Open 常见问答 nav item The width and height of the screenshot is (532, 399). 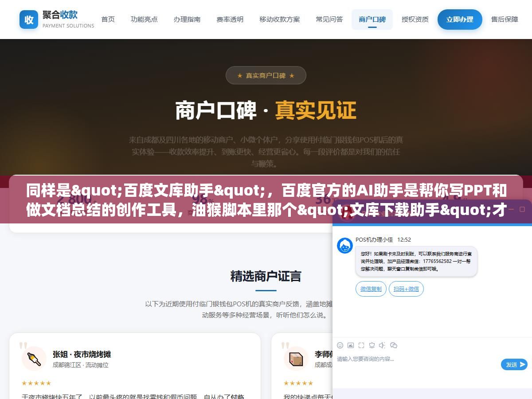329,20
